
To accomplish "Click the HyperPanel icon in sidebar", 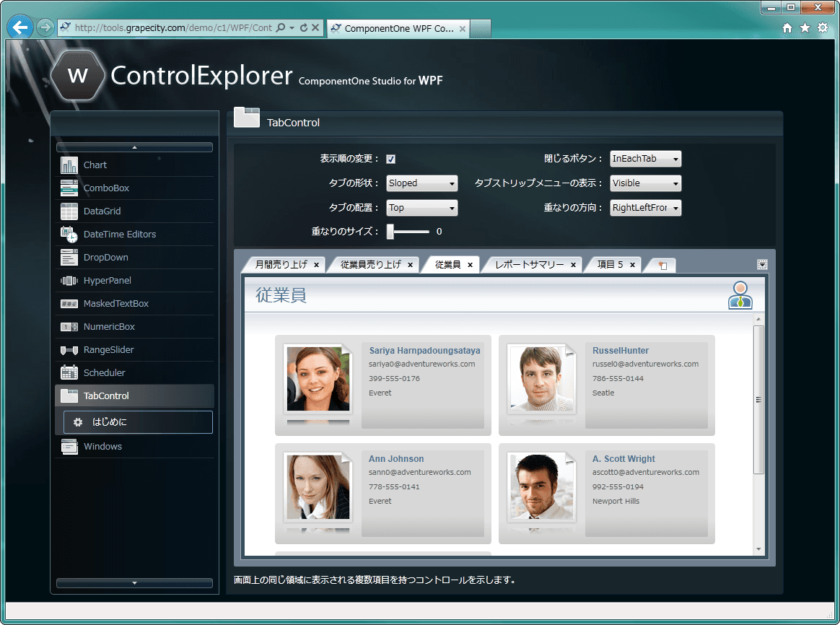I will pos(69,281).
